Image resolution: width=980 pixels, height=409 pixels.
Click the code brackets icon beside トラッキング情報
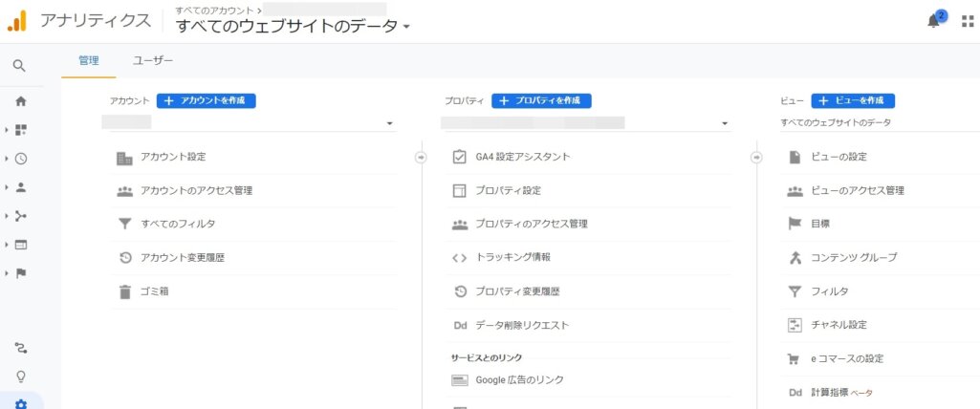coord(459,258)
